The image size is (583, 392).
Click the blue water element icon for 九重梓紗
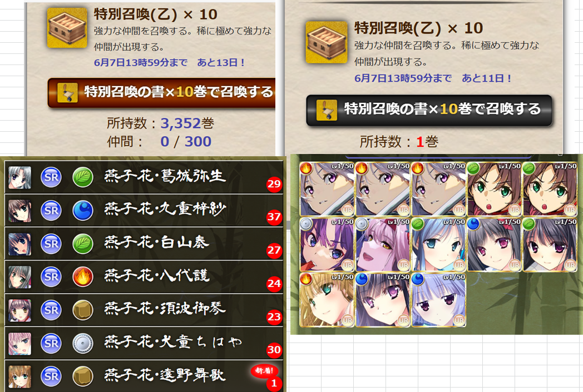coord(82,210)
